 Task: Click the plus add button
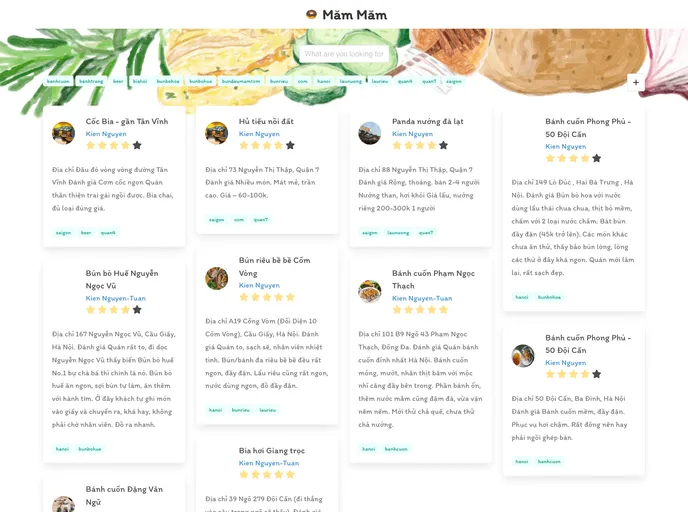[x=636, y=82]
